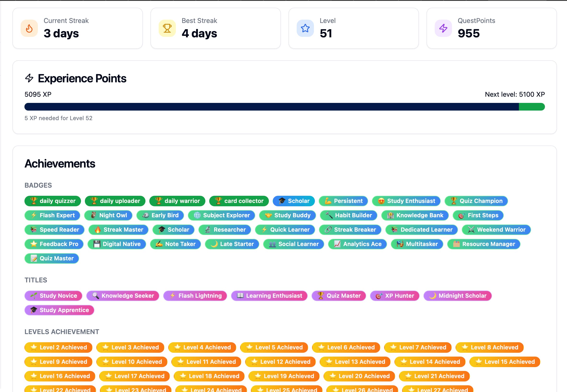The image size is (567, 392).
Task: Click the blue star Level icon
Action: click(x=305, y=28)
